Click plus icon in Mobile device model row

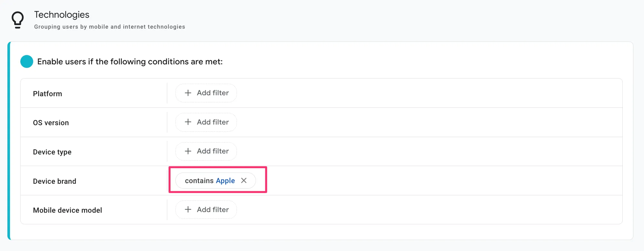point(188,209)
